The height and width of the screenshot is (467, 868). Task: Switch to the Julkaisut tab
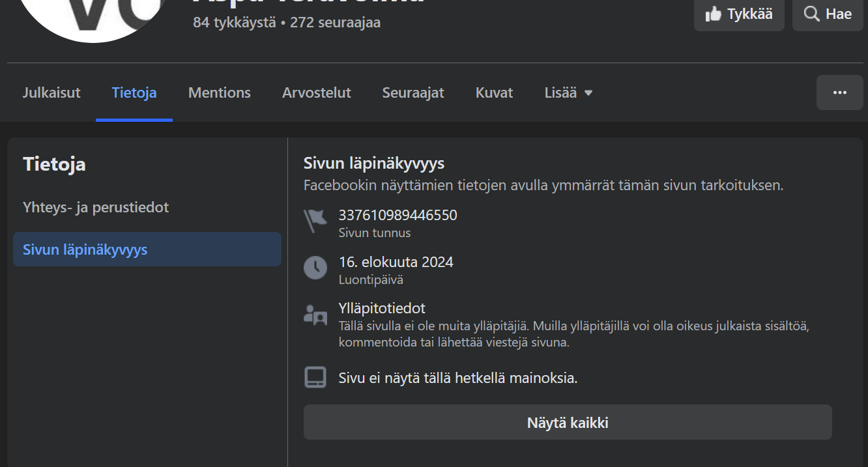51,92
